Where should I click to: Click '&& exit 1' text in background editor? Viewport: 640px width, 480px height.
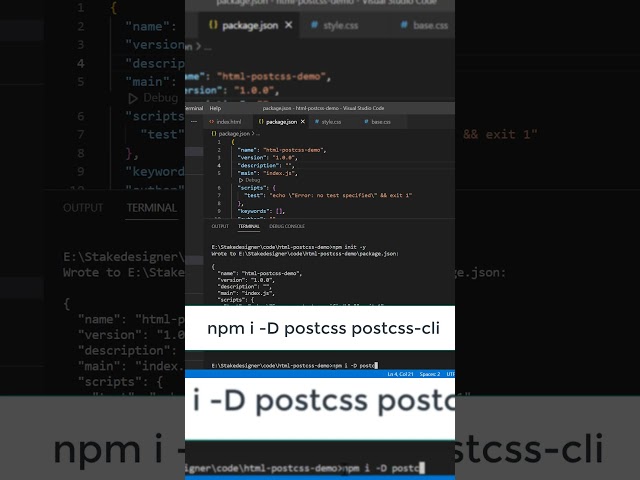pos(500,134)
